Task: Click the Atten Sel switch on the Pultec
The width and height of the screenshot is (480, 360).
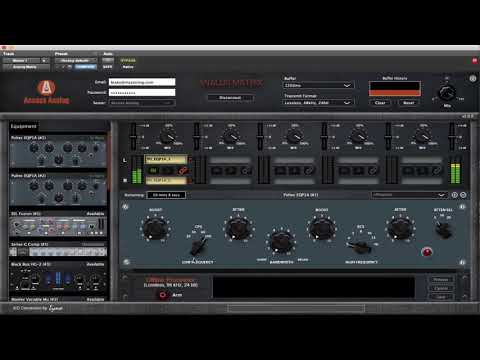Action: [x=444, y=229]
